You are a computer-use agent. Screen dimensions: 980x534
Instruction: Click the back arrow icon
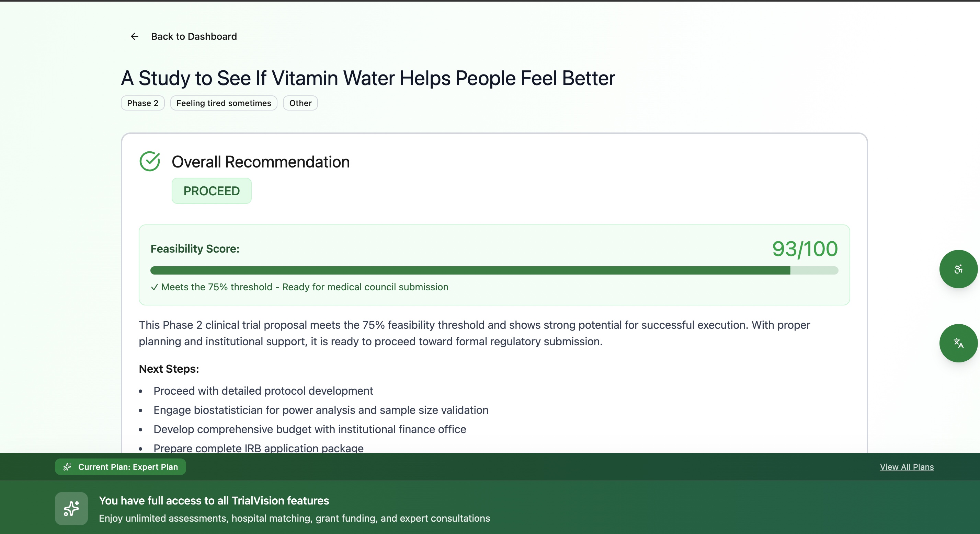click(x=134, y=36)
